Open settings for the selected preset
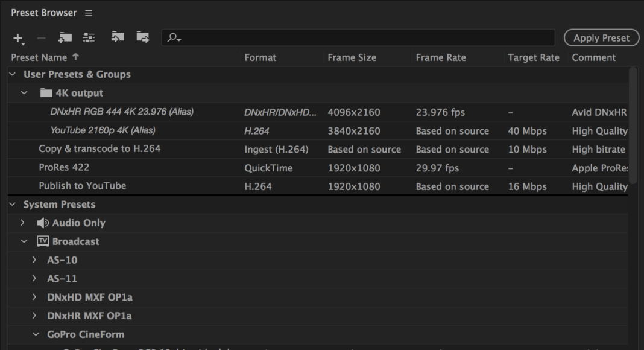 [x=89, y=37]
